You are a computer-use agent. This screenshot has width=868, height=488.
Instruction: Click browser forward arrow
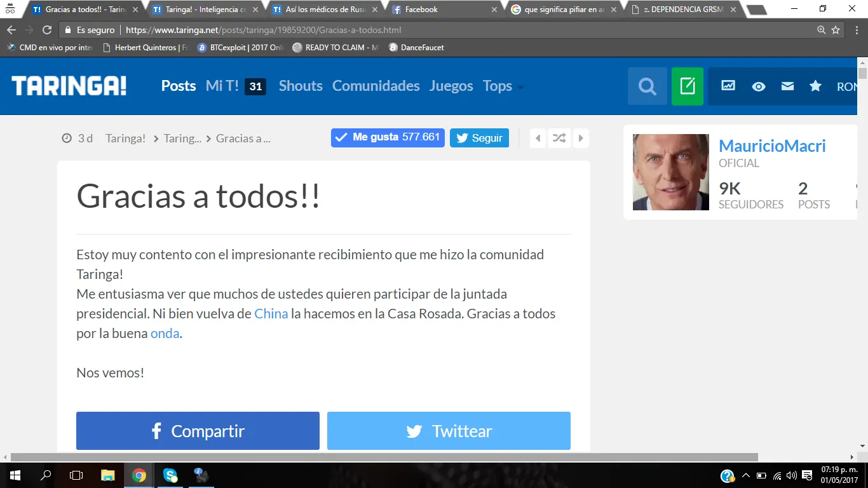[29, 30]
